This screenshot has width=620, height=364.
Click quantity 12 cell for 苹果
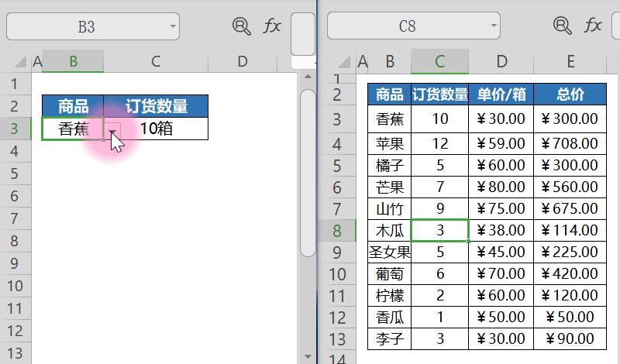(439, 143)
